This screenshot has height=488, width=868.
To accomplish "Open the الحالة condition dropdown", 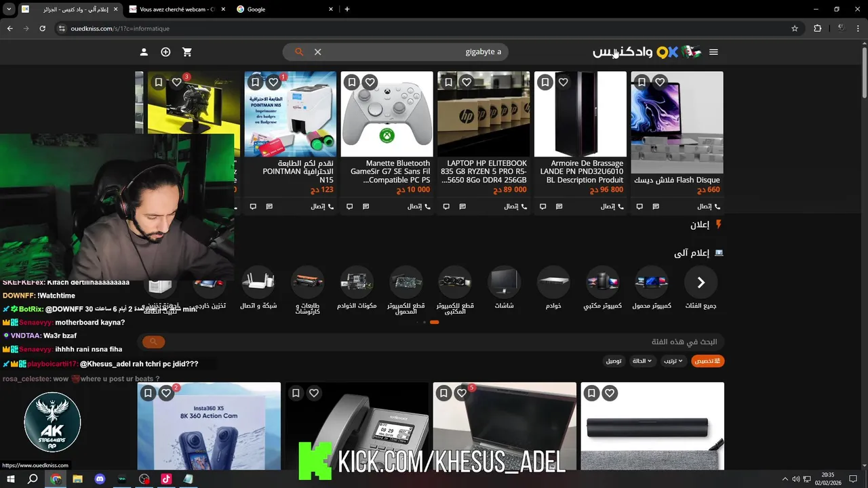I will (x=642, y=361).
